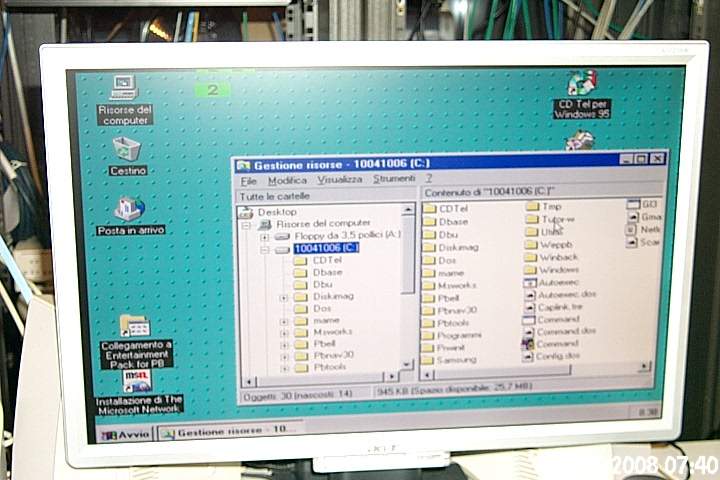Image resolution: width=720 pixels, height=480 pixels.
Task: Open the ? help menu
Action: (x=429, y=178)
